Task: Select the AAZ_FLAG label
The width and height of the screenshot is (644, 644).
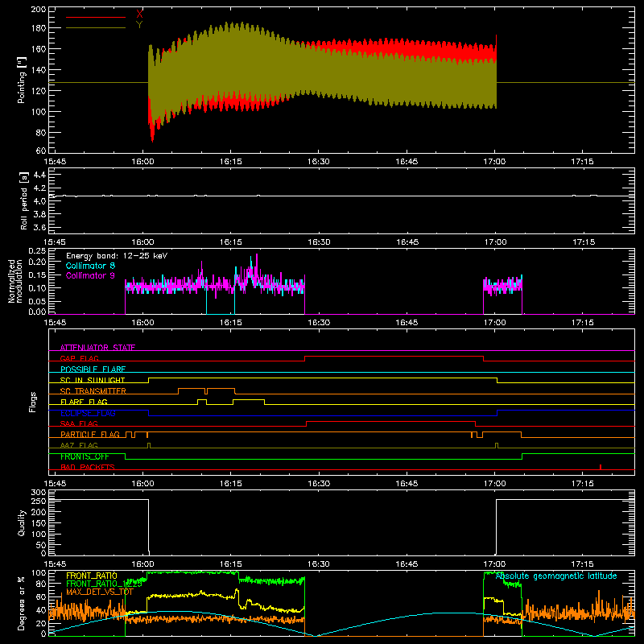Action: click(x=79, y=445)
